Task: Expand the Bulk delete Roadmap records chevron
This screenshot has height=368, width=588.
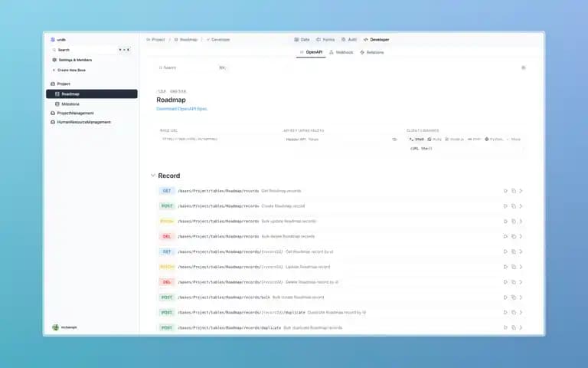Action: click(x=521, y=237)
